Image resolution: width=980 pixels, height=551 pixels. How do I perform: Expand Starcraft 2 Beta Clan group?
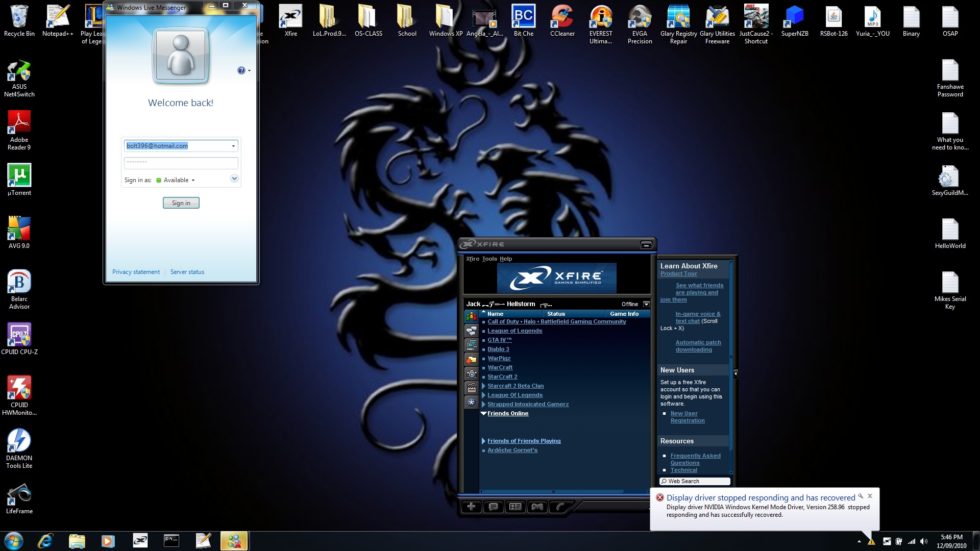coord(483,386)
